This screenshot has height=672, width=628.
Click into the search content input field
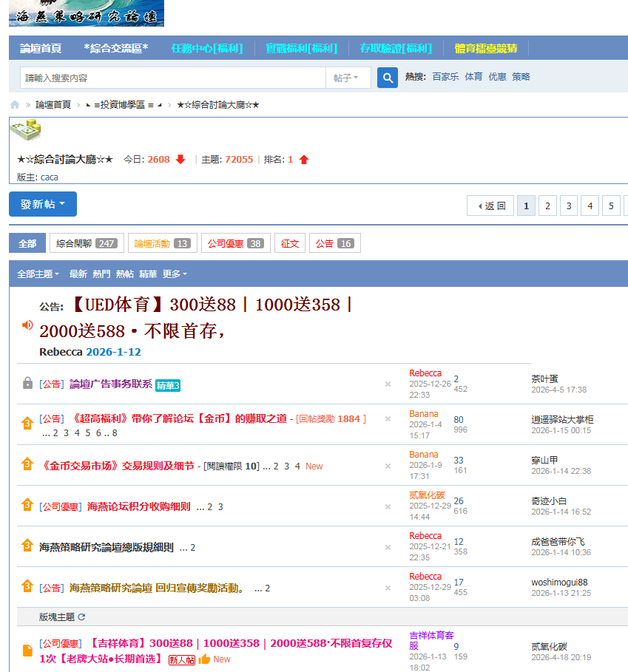[172, 78]
